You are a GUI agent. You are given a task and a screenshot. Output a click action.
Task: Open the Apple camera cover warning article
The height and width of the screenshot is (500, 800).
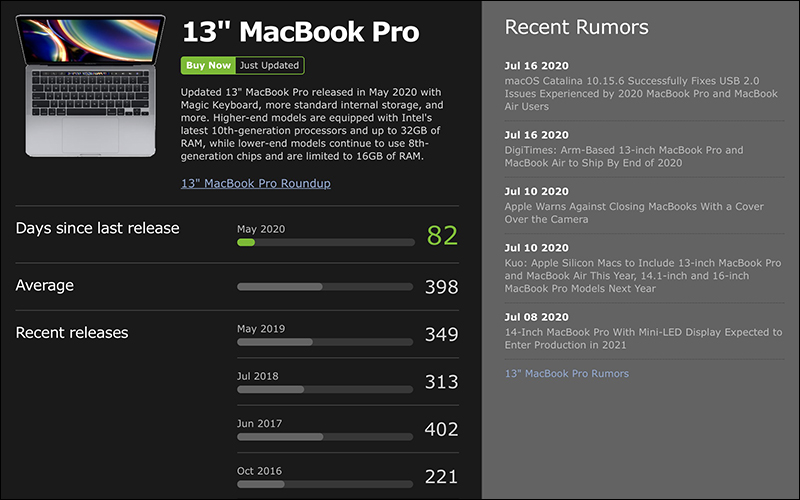pos(634,213)
